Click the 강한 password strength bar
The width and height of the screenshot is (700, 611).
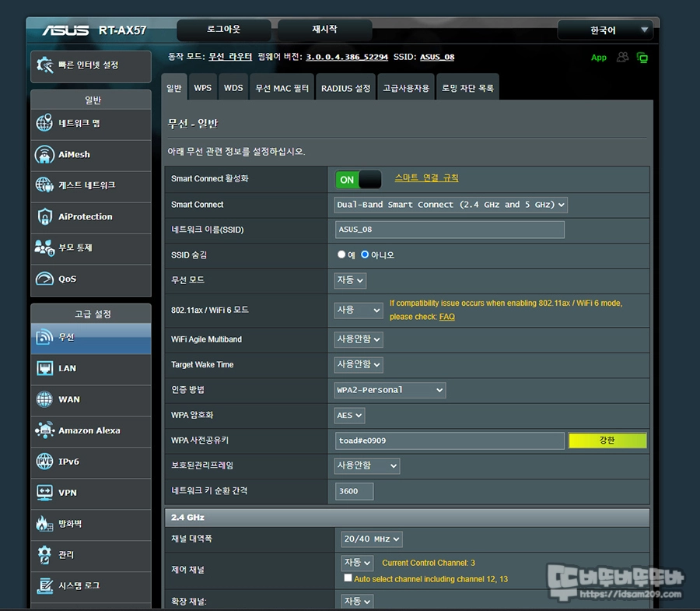point(607,441)
